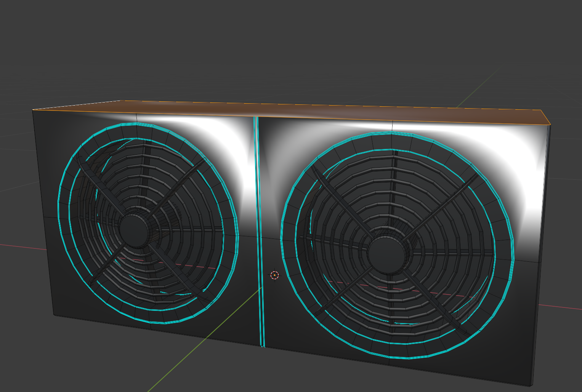Click the 3D cursor between the fans
This screenshot has width=582, height=392.
point(274,275)
